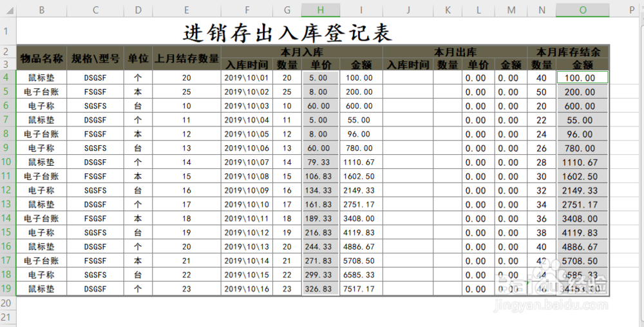Click date cell 2019\10\08
The image size is (644, 327).
(247, 176)
